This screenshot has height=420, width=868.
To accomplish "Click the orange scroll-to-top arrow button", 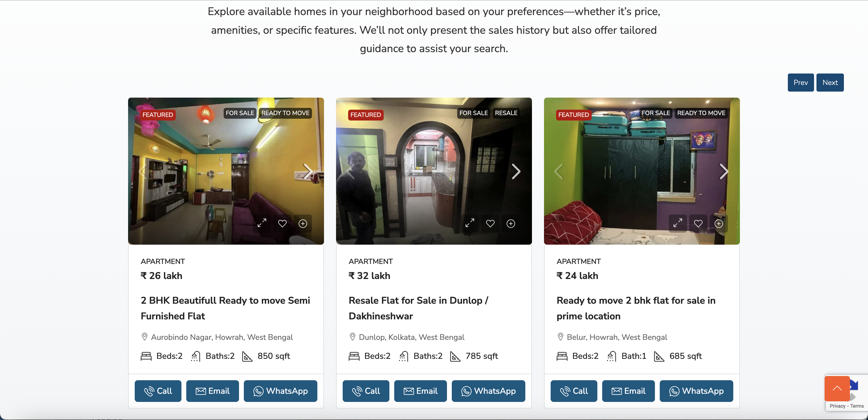I will pos(837,388).
